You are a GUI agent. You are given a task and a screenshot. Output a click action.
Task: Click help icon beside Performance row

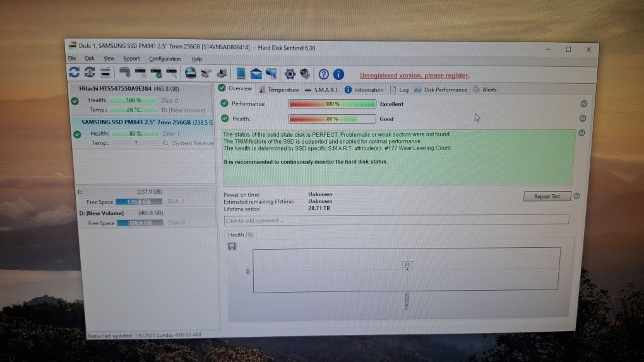point(583,104)
